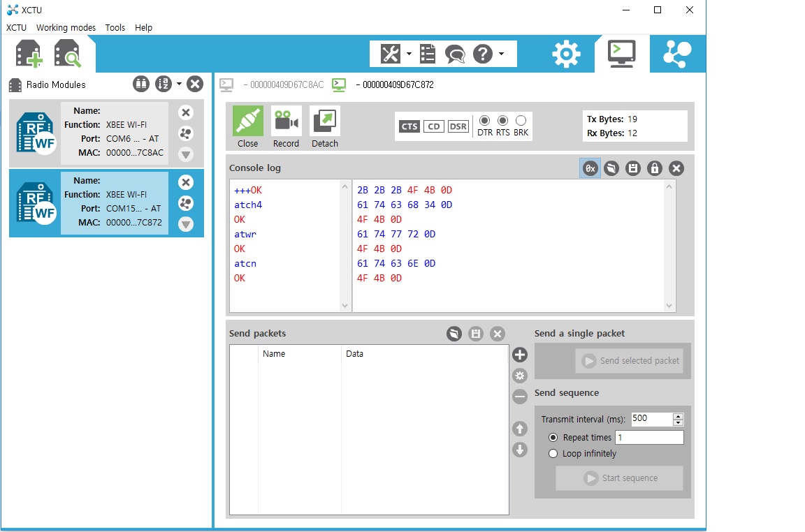Remove all radio modules from the list
This screenshot has height=532, width=805.
(x=195, y=84)
